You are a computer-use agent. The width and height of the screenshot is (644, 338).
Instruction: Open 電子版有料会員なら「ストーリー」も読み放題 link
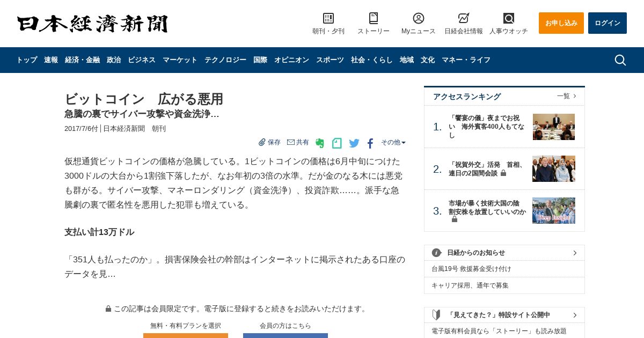(x=499, y=331)
